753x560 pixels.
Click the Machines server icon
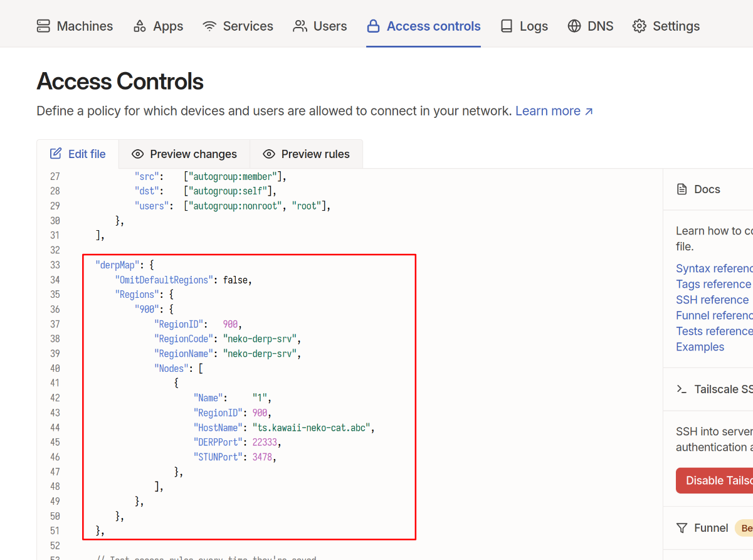click(x=43, y=26)
